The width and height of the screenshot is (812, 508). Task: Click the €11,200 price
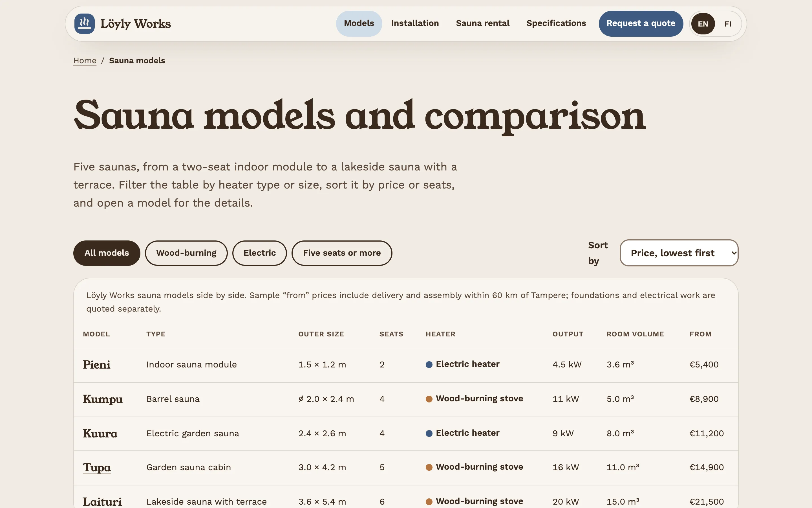coord(707,433)
